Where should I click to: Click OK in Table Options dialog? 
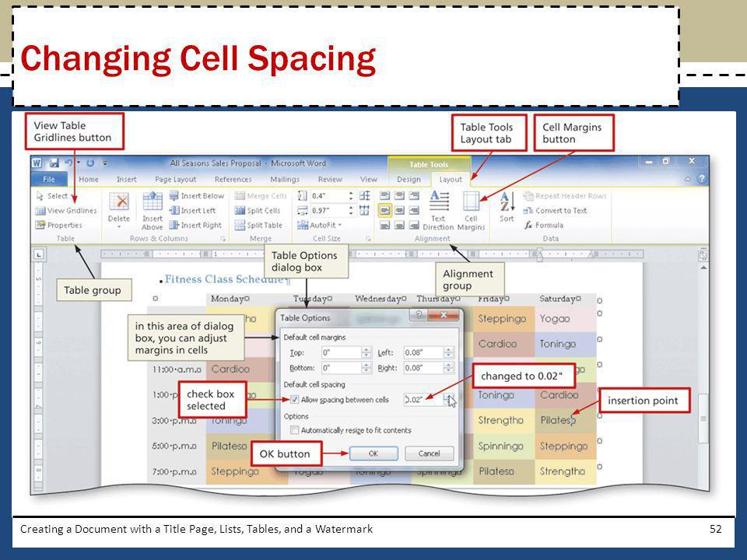pos(373,453)
